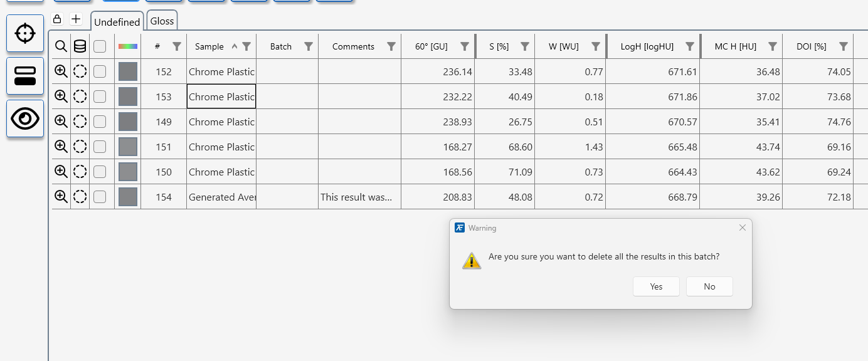Click the eye view sidebar icon
The width and height of the screenshot is (868, 361).
(x=25, y=118)
